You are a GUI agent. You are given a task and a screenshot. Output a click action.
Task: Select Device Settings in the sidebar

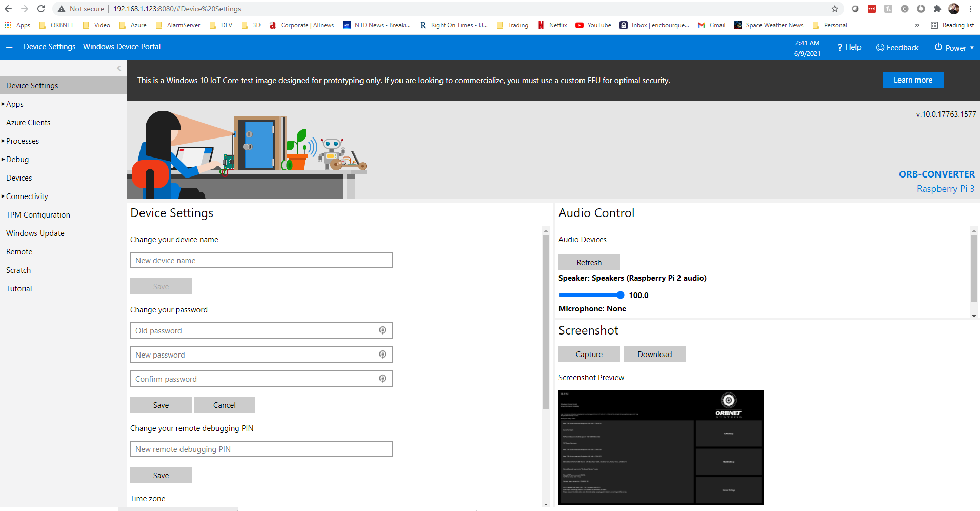tap(64, 86)
